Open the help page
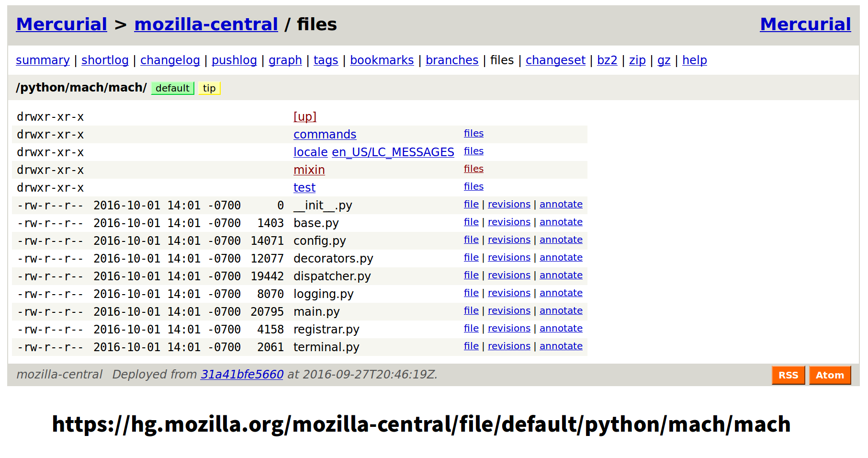 click(x=694, y=60)
